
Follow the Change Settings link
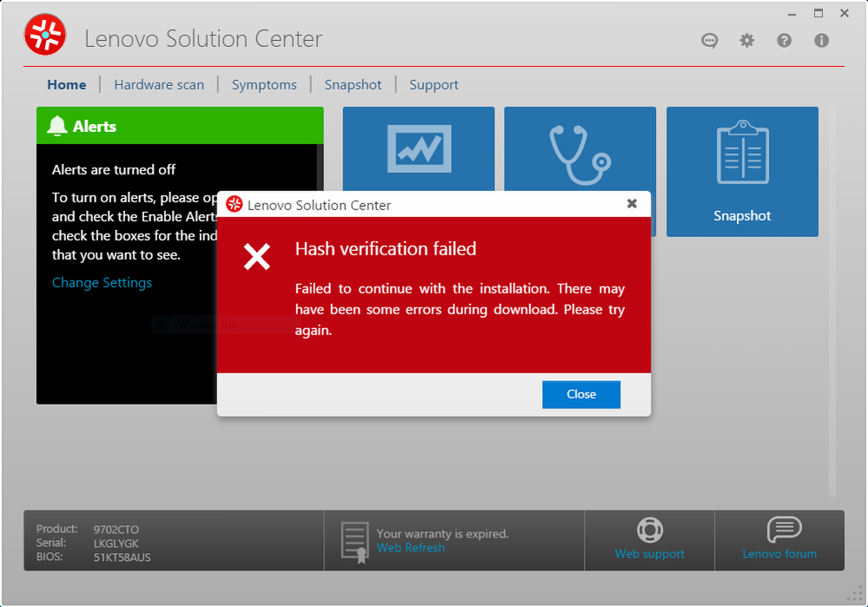tap(102, 283)
